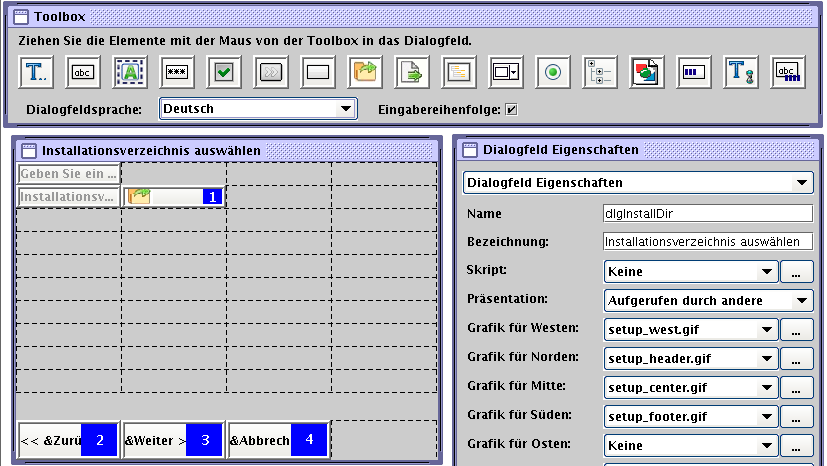
Task: Click the '...' button next to setup_header.gif
Action: pyautogui.click(x=796, y=358)
